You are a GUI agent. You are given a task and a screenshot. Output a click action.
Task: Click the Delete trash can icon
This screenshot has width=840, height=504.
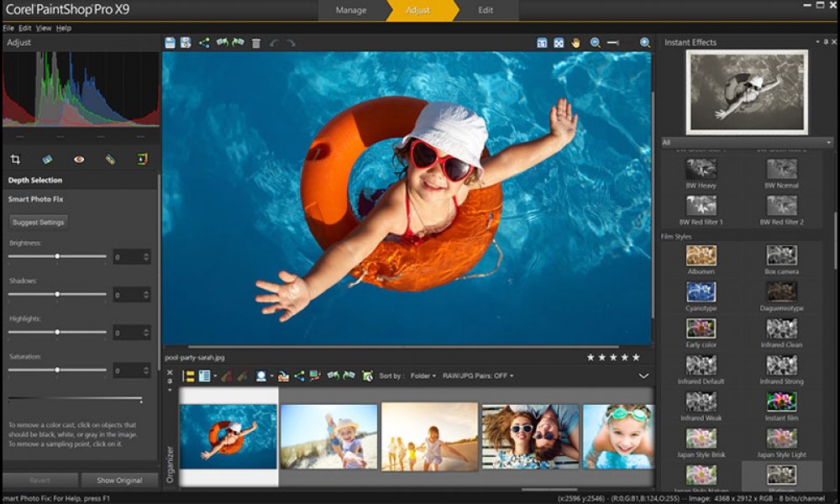[256, 44]
